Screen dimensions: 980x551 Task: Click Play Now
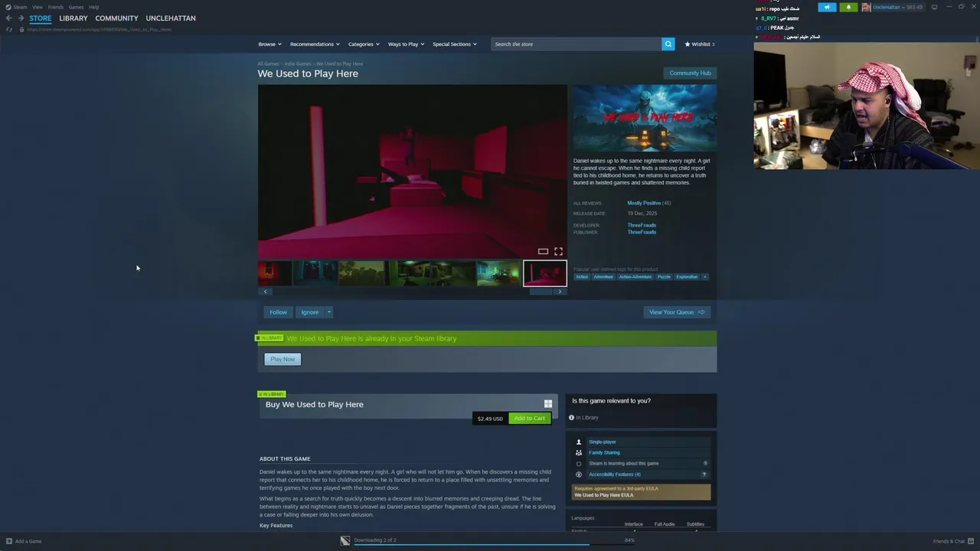point(283,359)
